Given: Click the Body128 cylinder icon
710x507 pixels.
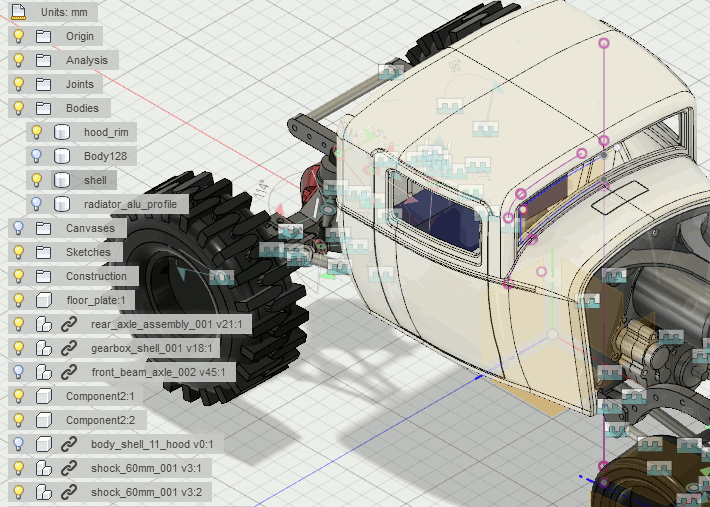Looking at the screenshot, I should [x=62, y=156].
